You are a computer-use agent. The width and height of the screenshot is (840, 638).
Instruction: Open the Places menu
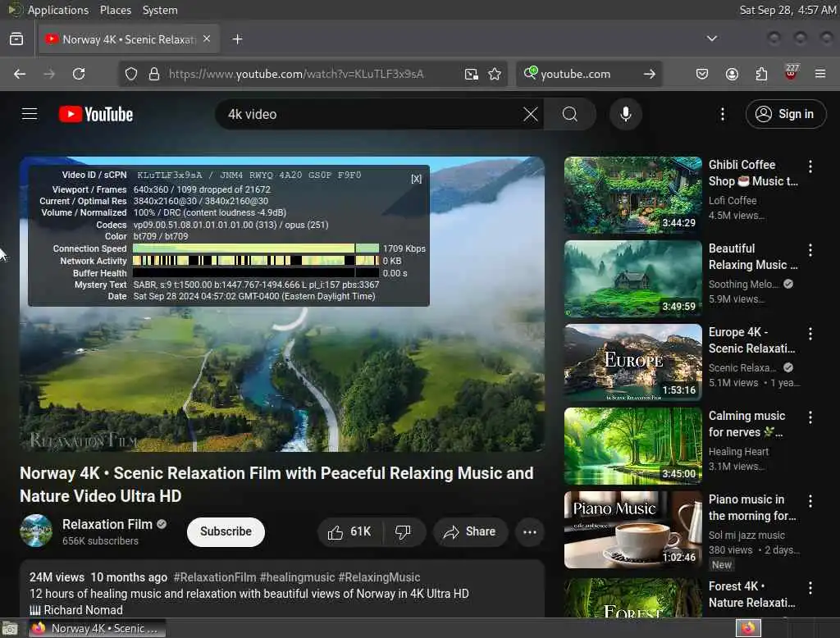click(115, 10)
